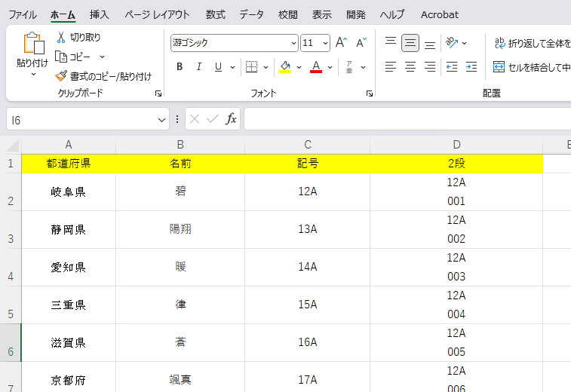Image resolution: width=571 pixels, height=392 pixels.
Task: Click the increase indent icon
Action: coord(471,67)
